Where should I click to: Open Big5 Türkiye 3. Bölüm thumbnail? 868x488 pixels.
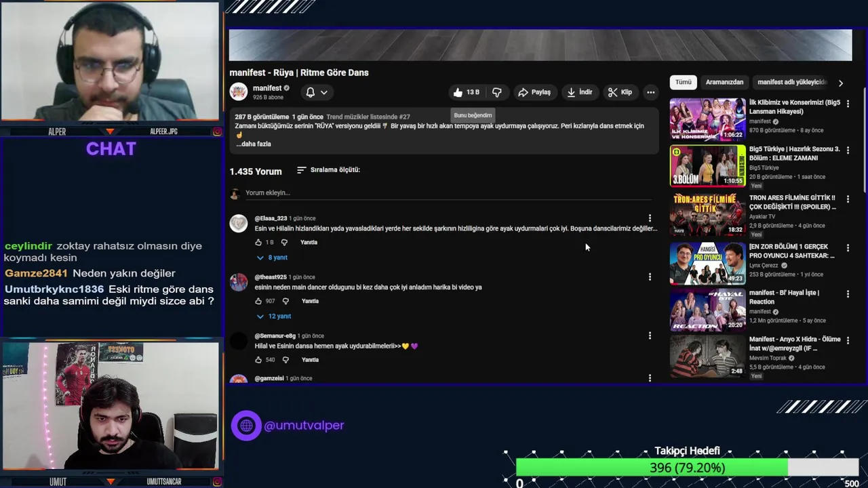point(707,165)
